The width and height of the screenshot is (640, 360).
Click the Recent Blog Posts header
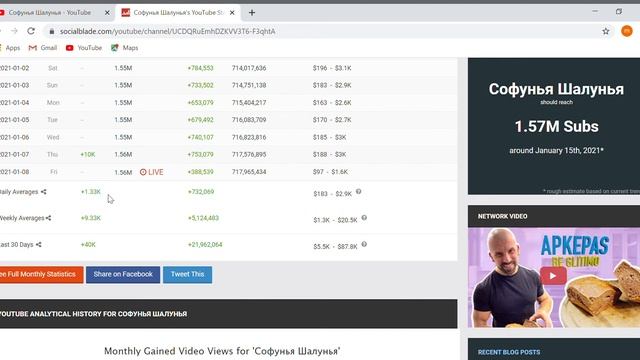(x=509, y=352)
